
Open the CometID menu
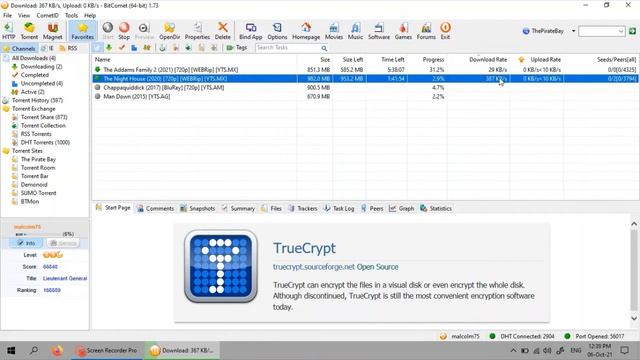[x=47, y=16]
